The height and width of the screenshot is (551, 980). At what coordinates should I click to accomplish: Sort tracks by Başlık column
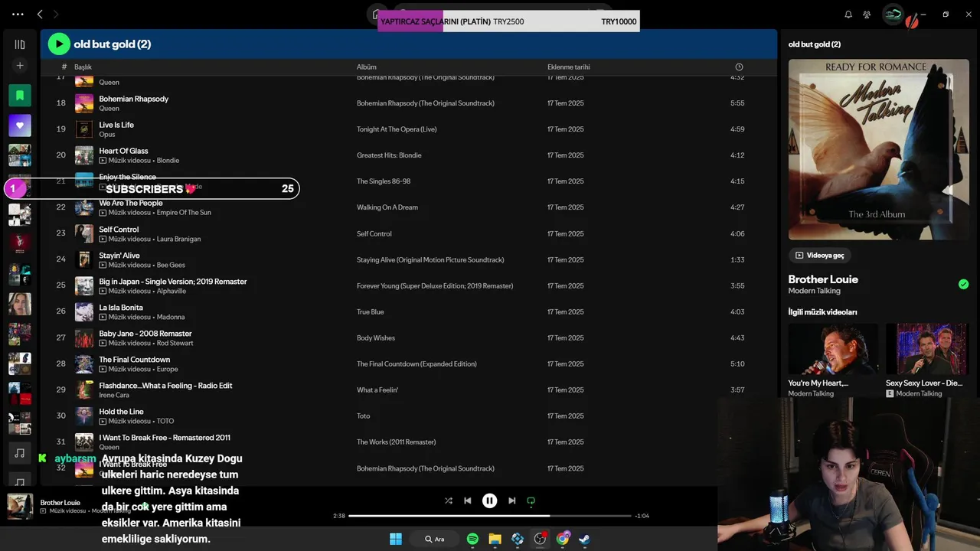tap(83, 67)
